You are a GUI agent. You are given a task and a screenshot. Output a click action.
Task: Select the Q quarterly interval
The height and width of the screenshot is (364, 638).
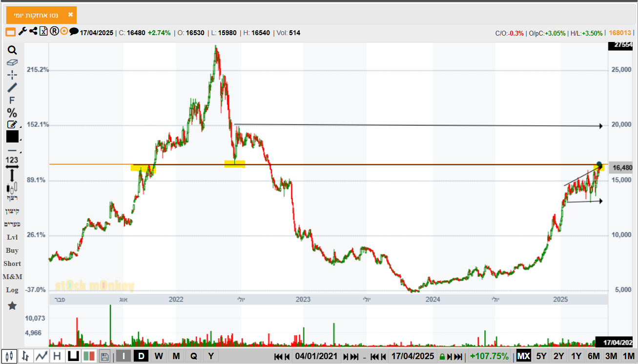pos(194,356)
